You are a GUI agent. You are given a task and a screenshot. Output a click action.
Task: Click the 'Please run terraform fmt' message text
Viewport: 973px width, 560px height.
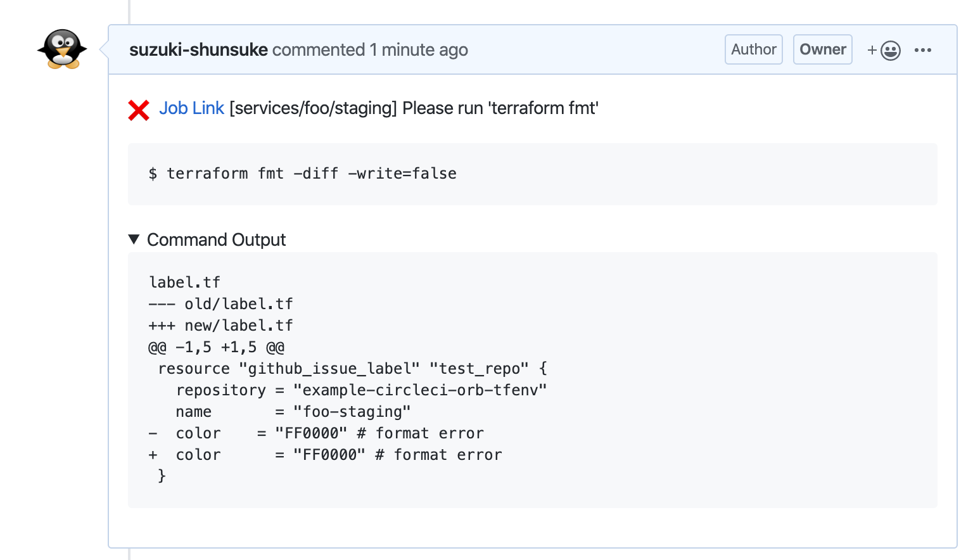pyautogui.click(x=500, y=108)
